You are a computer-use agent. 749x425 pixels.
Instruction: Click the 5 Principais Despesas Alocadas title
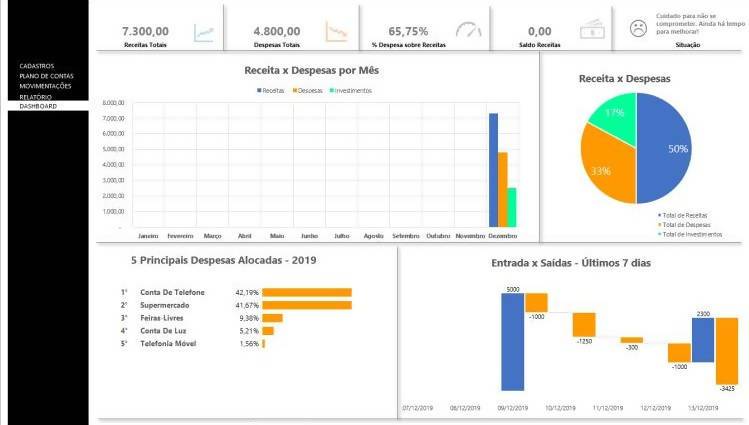tap(224, 260)
